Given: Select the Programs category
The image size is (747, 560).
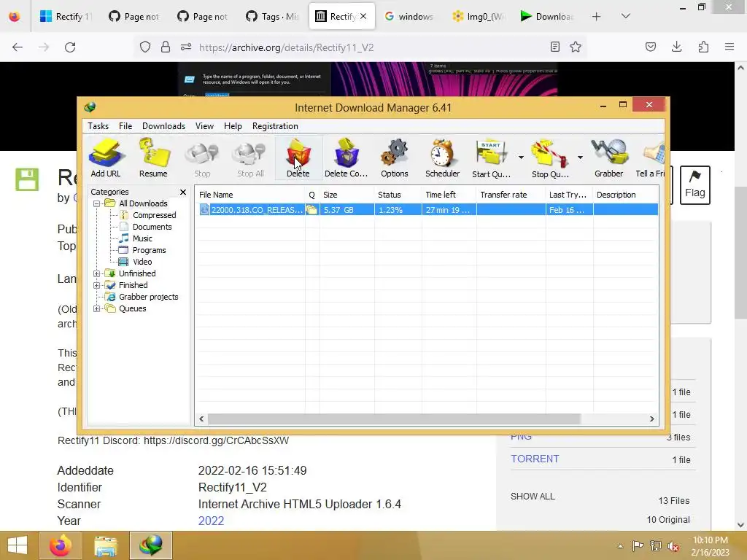Looking at the screenshot, I should (x=149, y=250).
